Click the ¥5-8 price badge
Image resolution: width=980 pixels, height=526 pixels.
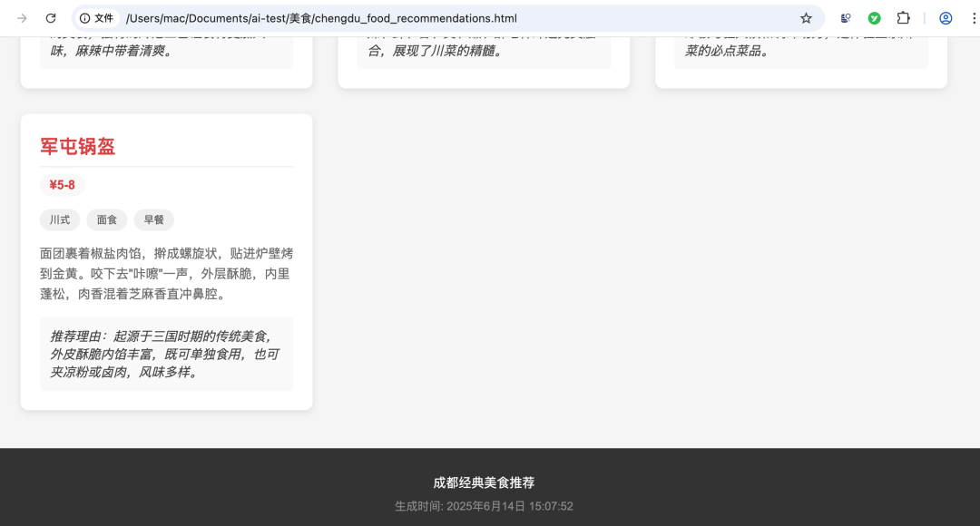point(62,185)
